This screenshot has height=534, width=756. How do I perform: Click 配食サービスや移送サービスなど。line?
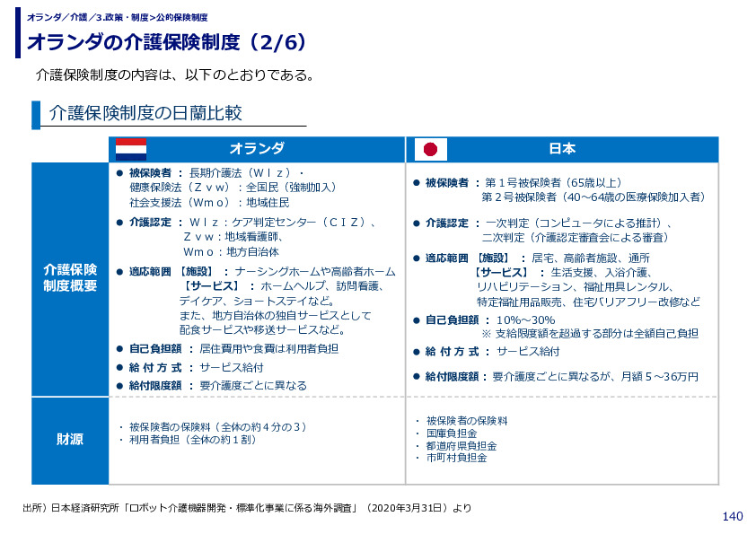pyautogui.click(x=262, y=330)
